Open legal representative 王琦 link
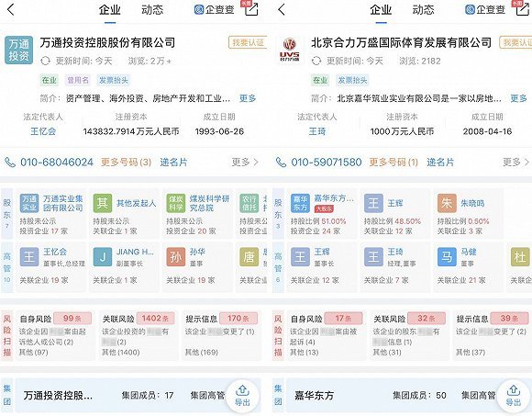 click(317, 131)
